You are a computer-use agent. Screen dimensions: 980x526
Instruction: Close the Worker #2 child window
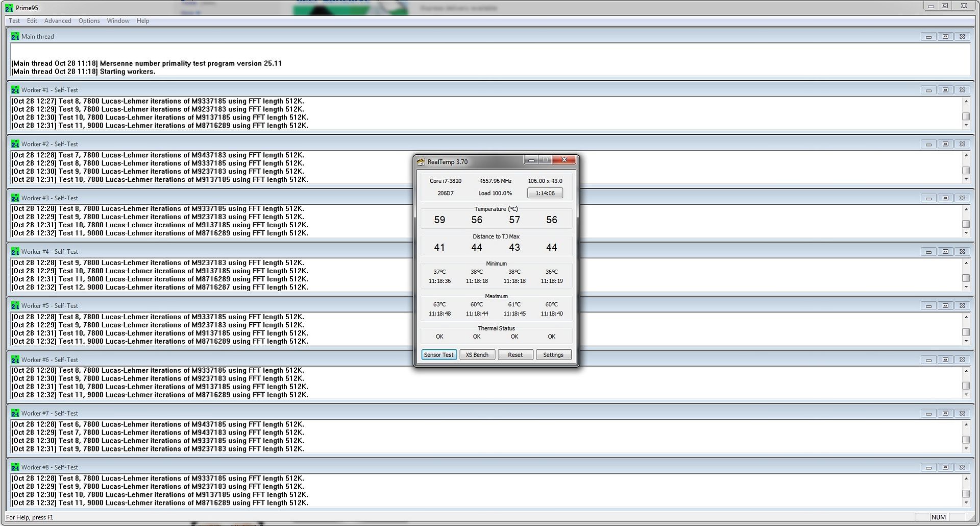962,144
